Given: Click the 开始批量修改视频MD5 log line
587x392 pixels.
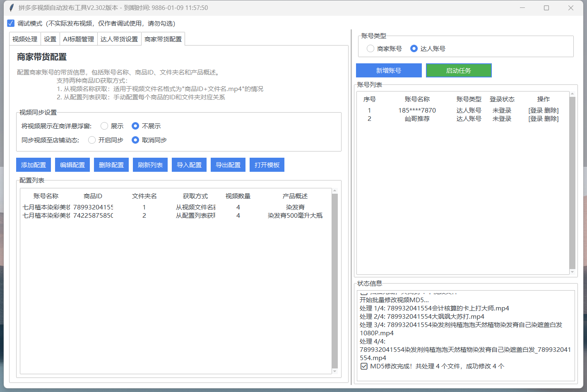Looking at the screenshot, I should (394, 300).
